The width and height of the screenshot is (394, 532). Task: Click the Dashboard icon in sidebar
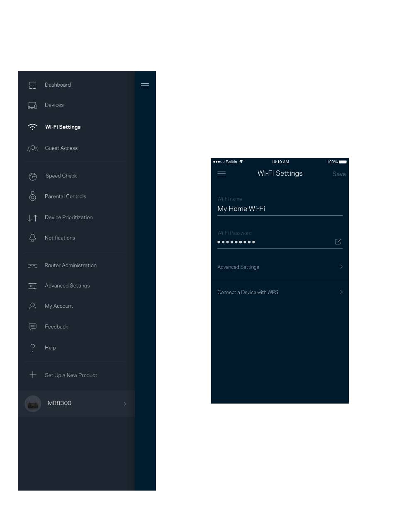click(x=32, y=85)
